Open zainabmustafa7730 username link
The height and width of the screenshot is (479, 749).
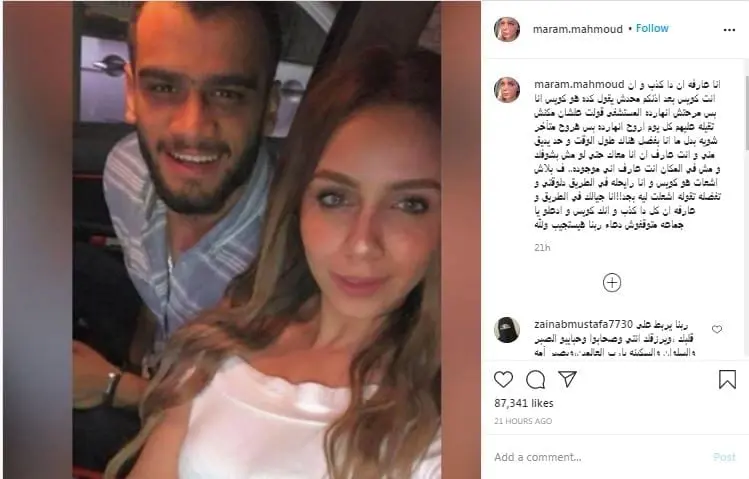coord(583,324)
